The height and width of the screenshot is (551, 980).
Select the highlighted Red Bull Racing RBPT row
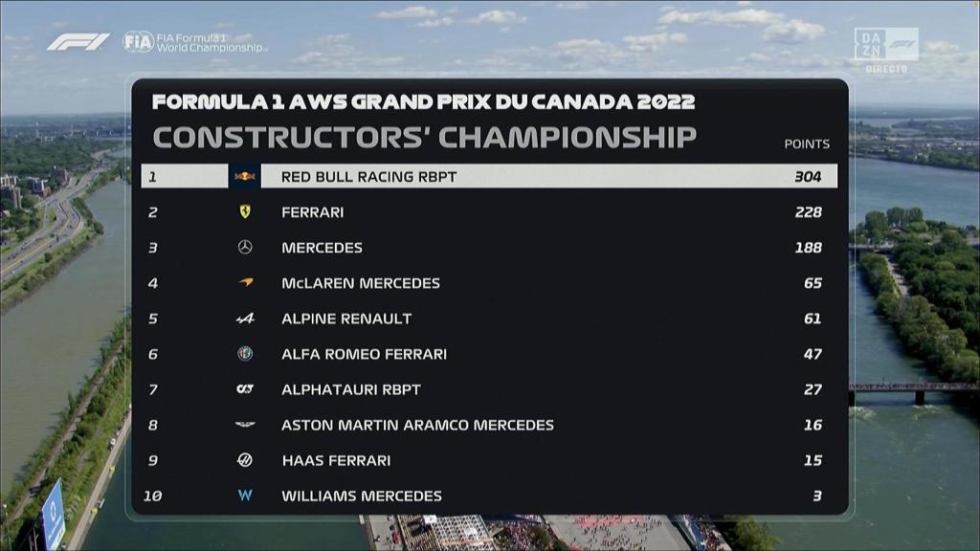pyautogui.click(x=489, y=176)
